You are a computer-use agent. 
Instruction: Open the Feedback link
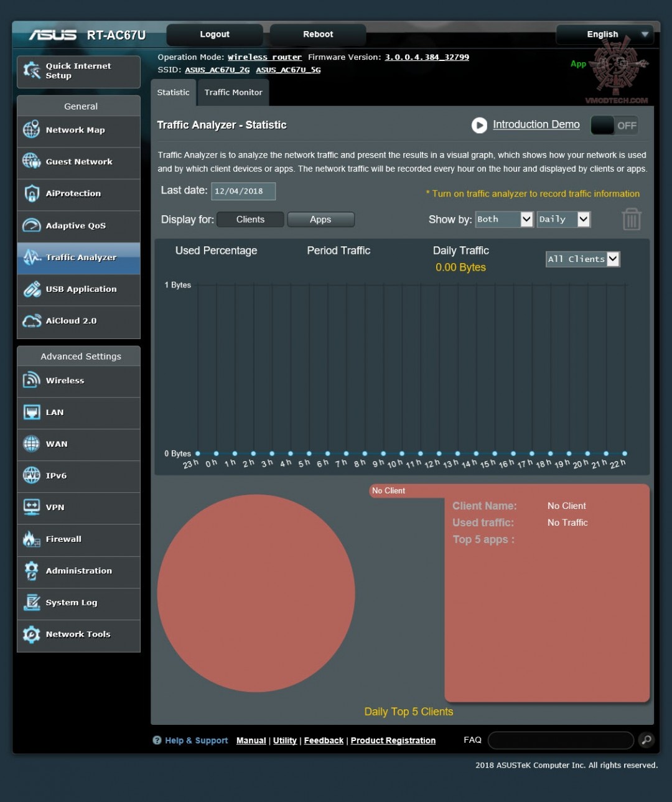[x=324, y=740]
